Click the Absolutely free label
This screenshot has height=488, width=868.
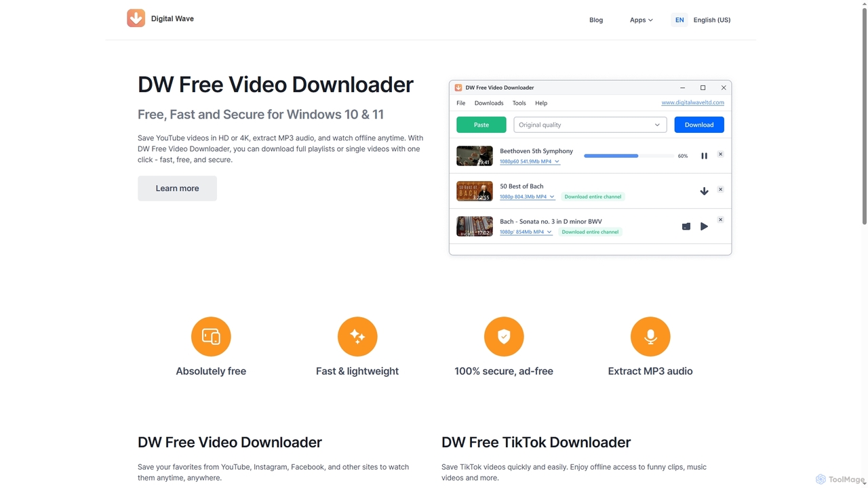[211, 371]
